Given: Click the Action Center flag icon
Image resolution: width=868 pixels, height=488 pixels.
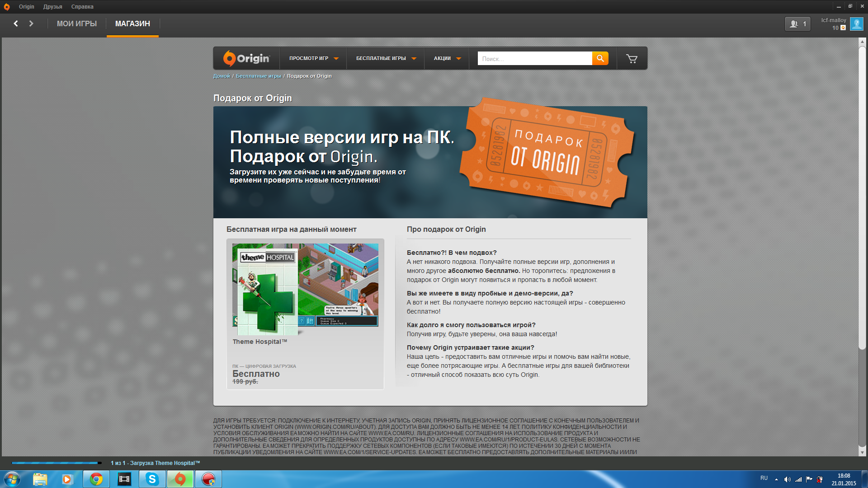Looking at the screenshot, I should pos(809,479).
